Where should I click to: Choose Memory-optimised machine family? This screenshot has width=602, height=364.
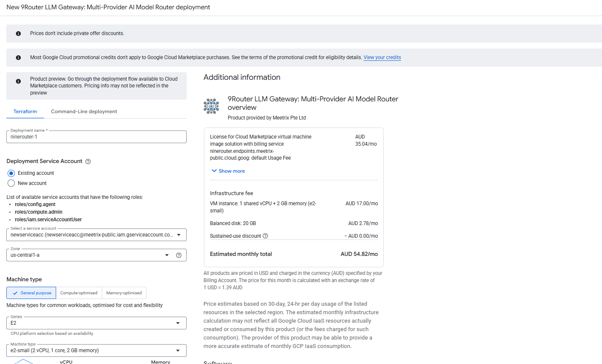click(124, 293)
